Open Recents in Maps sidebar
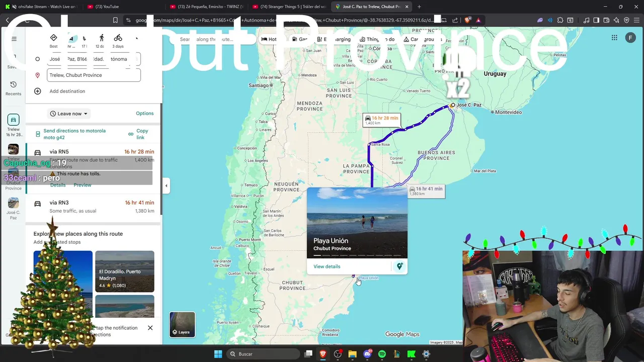Viewport: 644px width, 362px height. [x=14, y=88]
